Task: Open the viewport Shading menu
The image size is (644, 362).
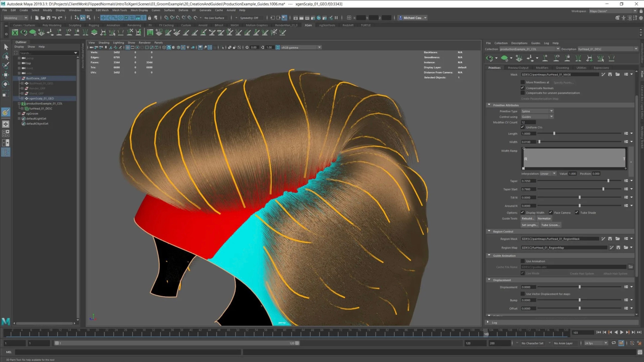Action: click(104, 42)
